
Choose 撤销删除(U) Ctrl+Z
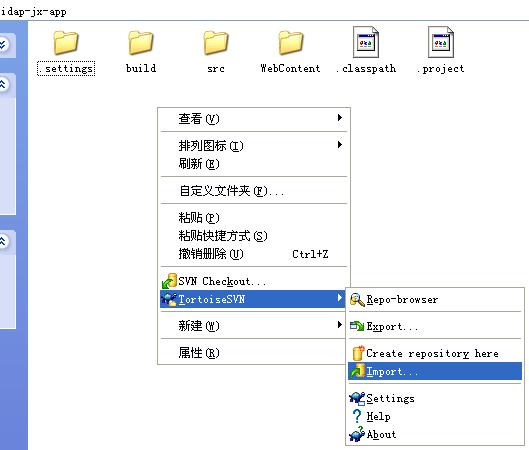[254, 254]
